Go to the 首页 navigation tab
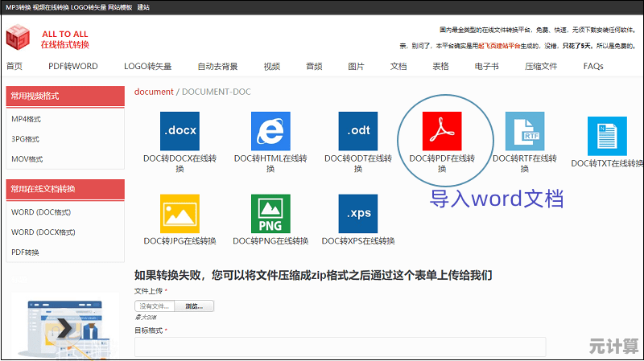The width and height of the screenshot is (644, 361). pyautogui.click(x=14, y=66)
